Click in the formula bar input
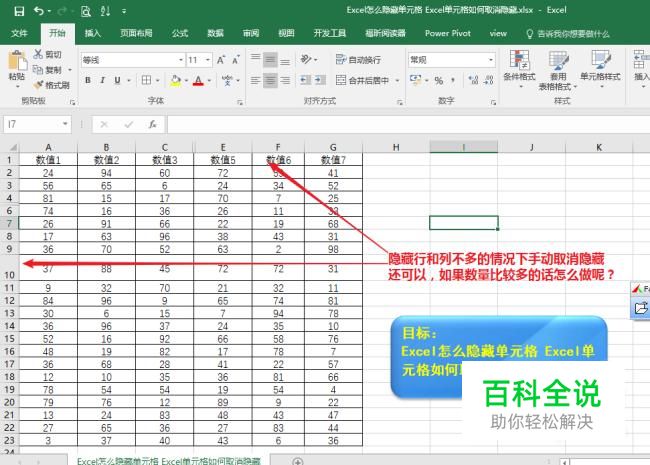This screenshot has height=465, width=650. pos(408,124)
